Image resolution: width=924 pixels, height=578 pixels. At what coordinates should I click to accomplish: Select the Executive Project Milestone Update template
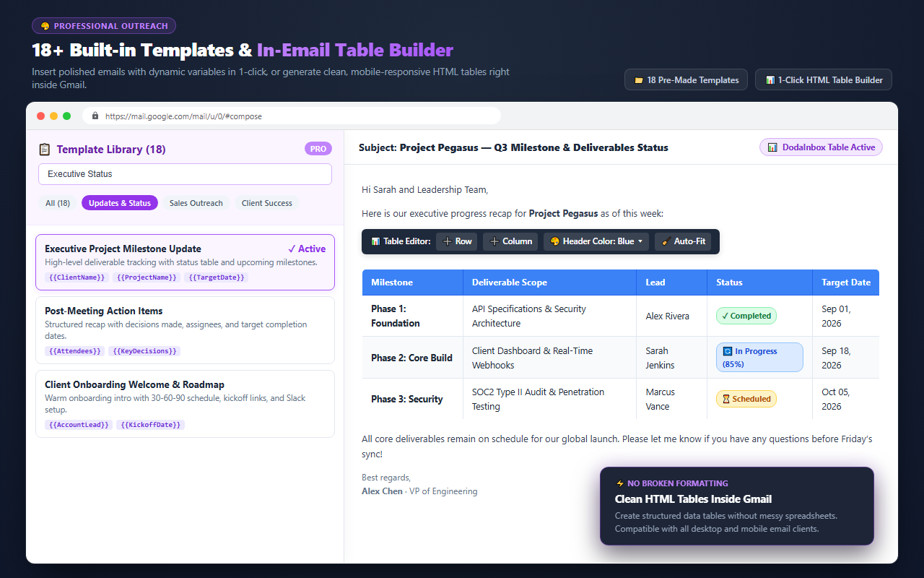tap(185, 262)
